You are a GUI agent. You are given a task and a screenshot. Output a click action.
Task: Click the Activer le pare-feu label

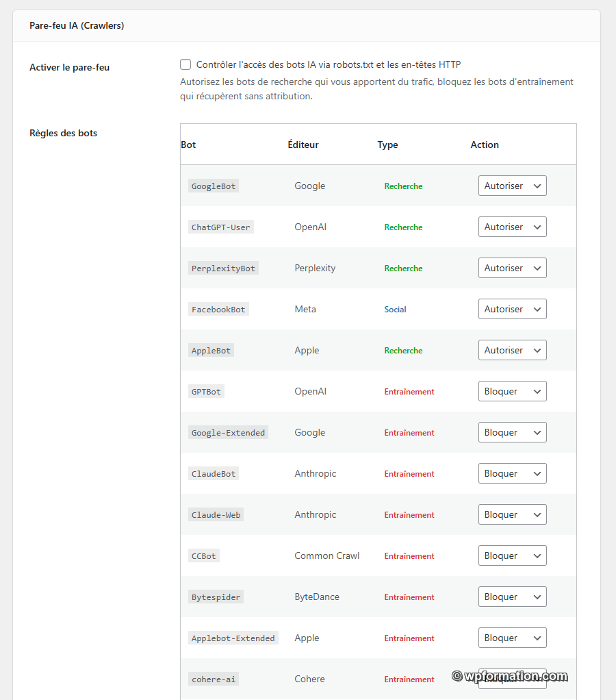coord(70,67)
